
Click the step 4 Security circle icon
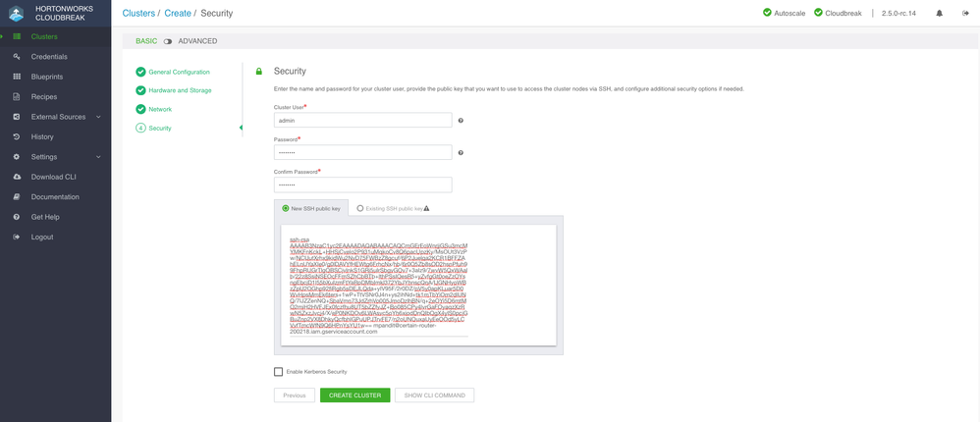pos(140,128)
